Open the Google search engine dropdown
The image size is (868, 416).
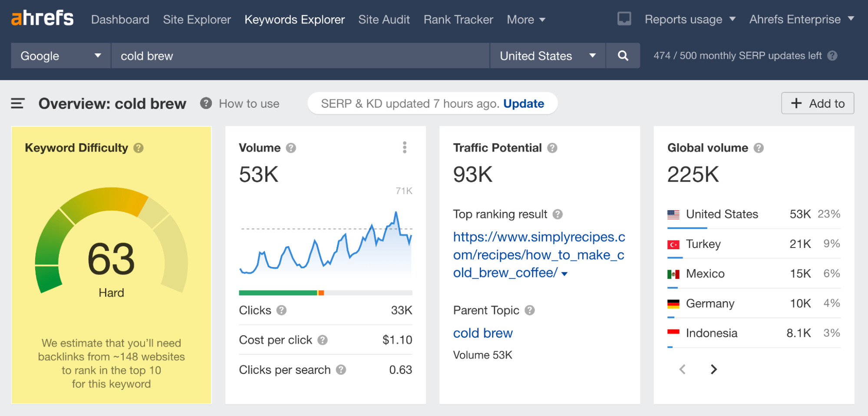coord(61,56)
